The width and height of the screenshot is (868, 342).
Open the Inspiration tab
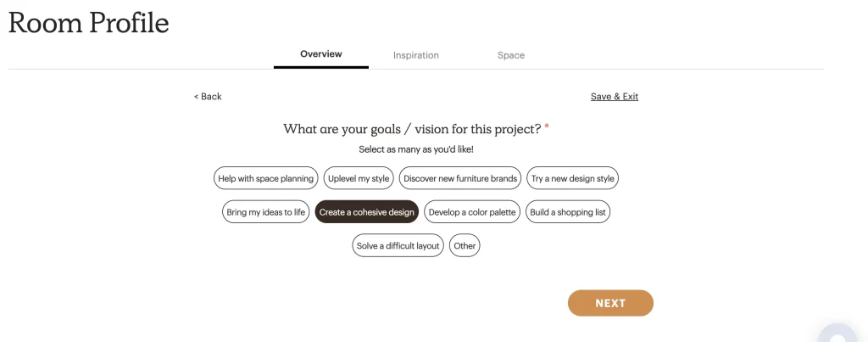(x=416, y=55)
